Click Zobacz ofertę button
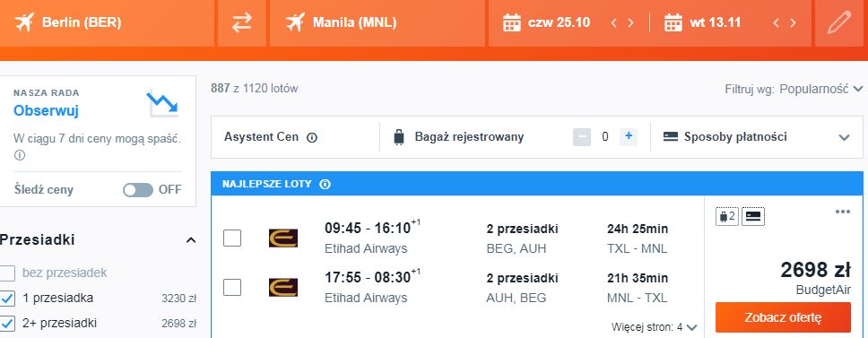868x338 pixels. tap(783, 317)
